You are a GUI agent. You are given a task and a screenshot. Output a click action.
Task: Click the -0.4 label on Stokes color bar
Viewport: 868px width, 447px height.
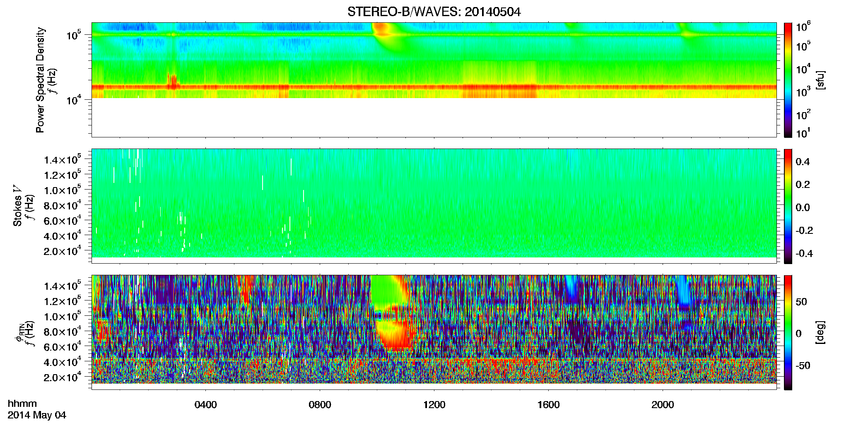[x=804, y=253]
